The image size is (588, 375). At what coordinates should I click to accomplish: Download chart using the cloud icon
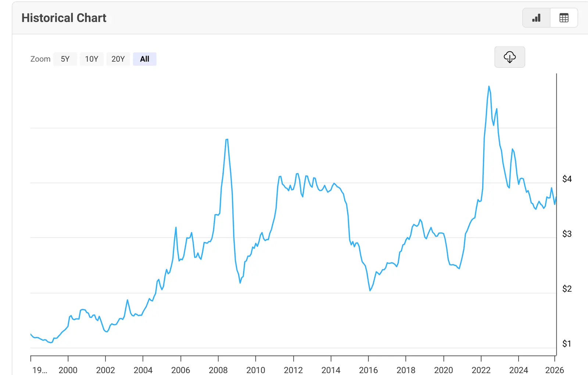(510, 57)
